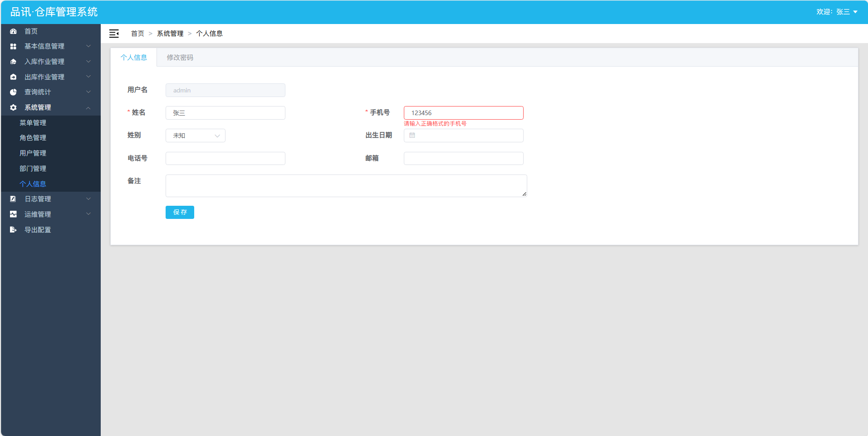The height and width of the screenshot is (436, 868).
Task: Click 系统管理 breadcrumb link
Action: pyautogui.click(x=170, y=34)
